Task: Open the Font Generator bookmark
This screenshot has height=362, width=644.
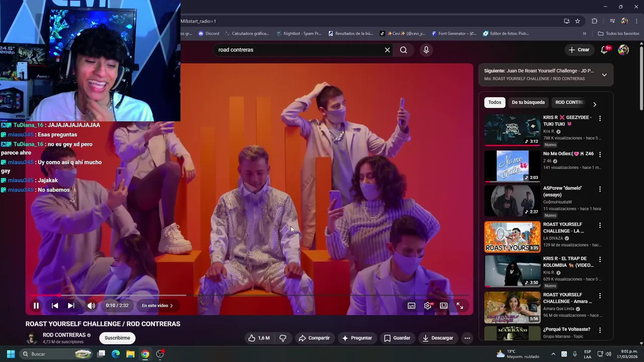Action: 454,34
